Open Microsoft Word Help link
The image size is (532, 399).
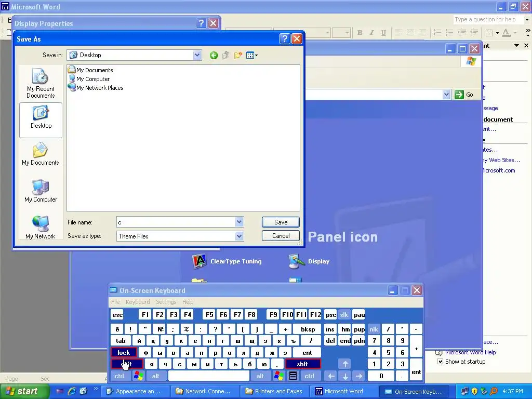tap(470, 353)
